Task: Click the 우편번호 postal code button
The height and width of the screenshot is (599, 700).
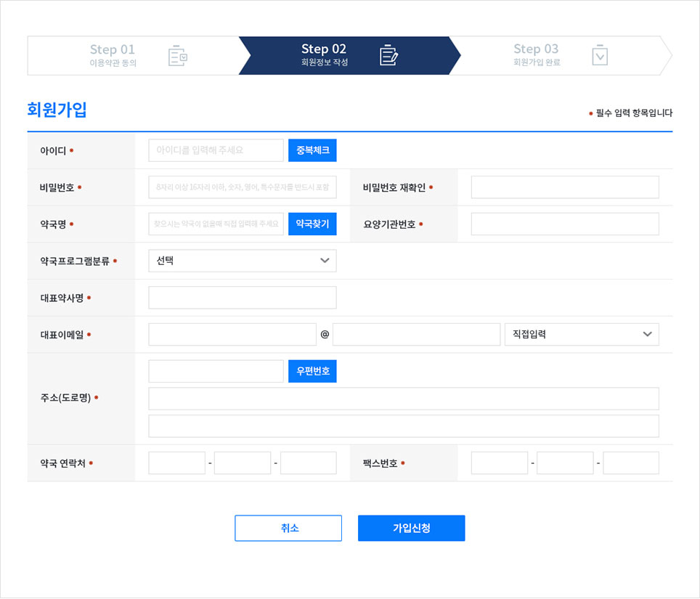Action: [312, 371]
